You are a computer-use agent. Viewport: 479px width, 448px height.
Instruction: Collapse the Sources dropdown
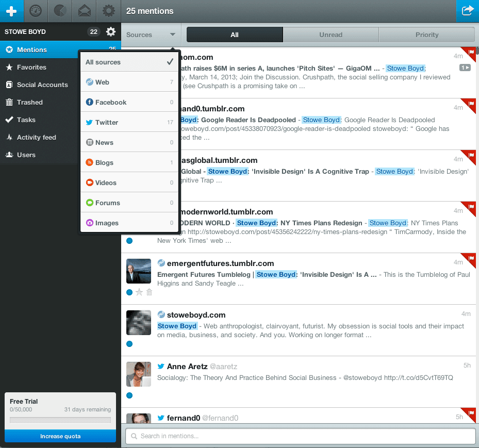[151, 35]
